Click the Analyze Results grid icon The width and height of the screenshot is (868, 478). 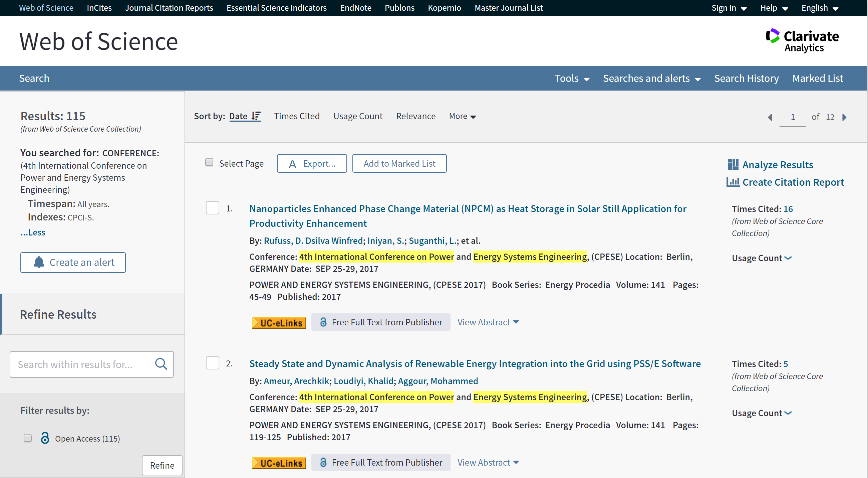[x=733, y=165]
